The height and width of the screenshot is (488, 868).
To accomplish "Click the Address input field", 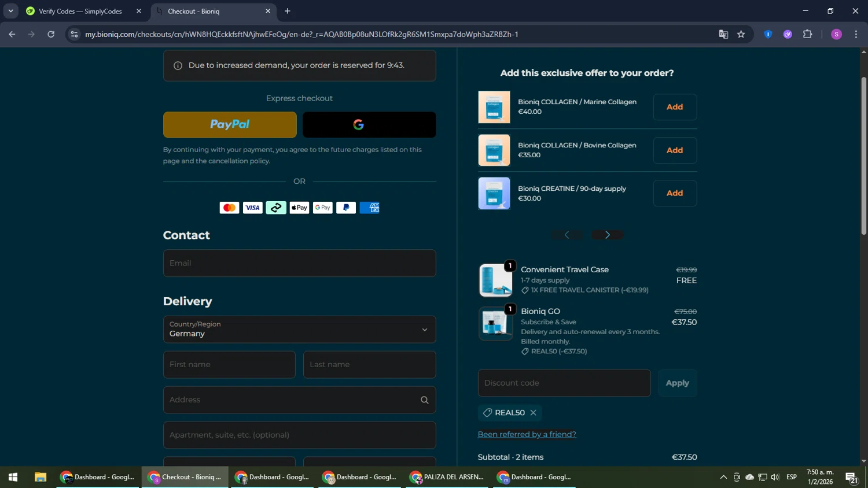I will (x=299, y=400).
